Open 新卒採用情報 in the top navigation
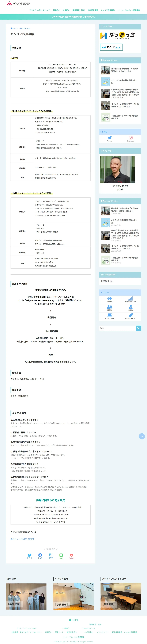This screenshot has width=147, height=644. (93, 10)
